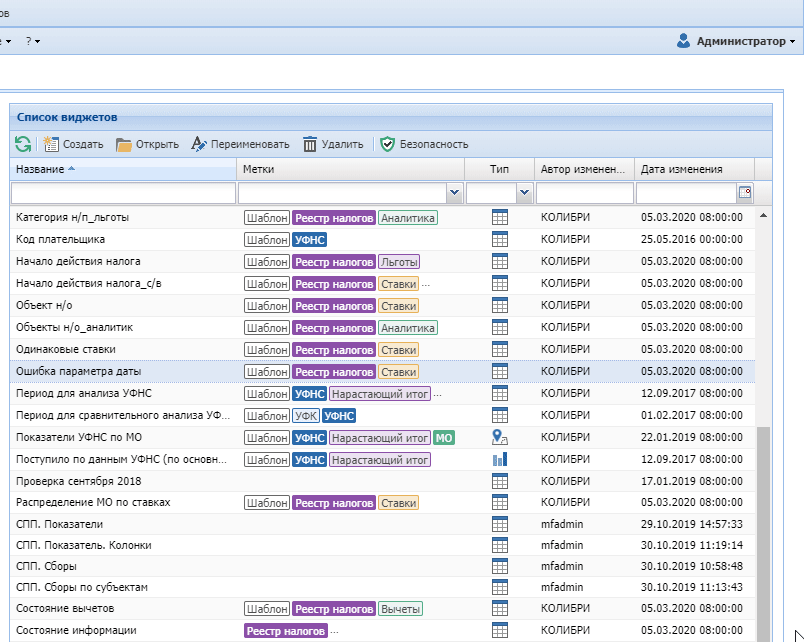
Task: Select the Категория н/п_льготы row name
Action: tap(72, 217)
